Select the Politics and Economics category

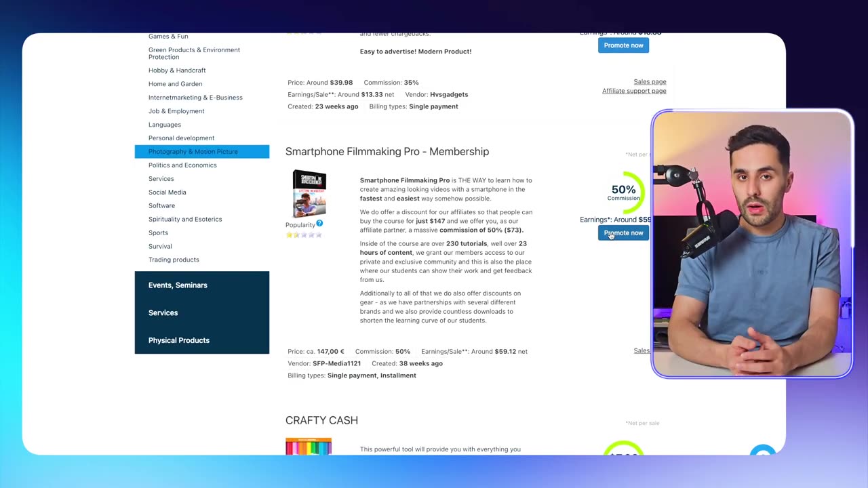pos(182,165)
